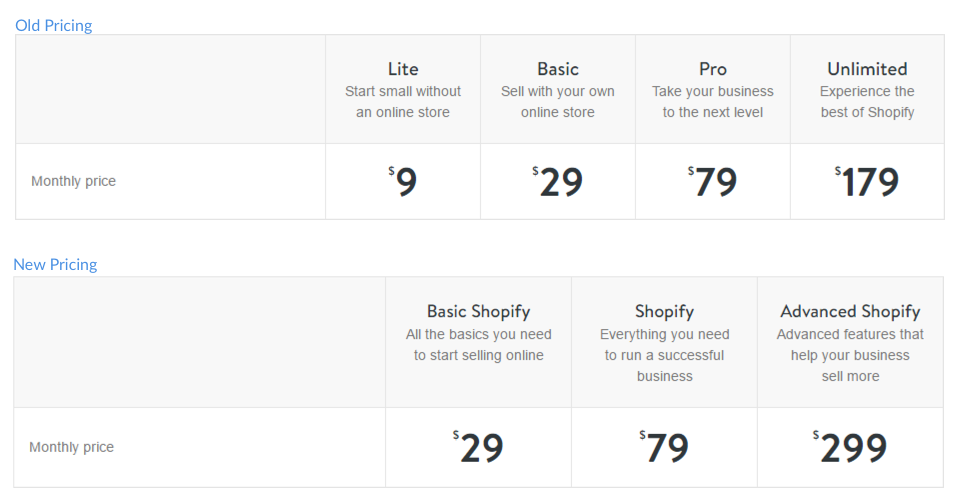Open the New Pricing link
956x499 pixels.
pyautogui.click(x=55, y=265)
